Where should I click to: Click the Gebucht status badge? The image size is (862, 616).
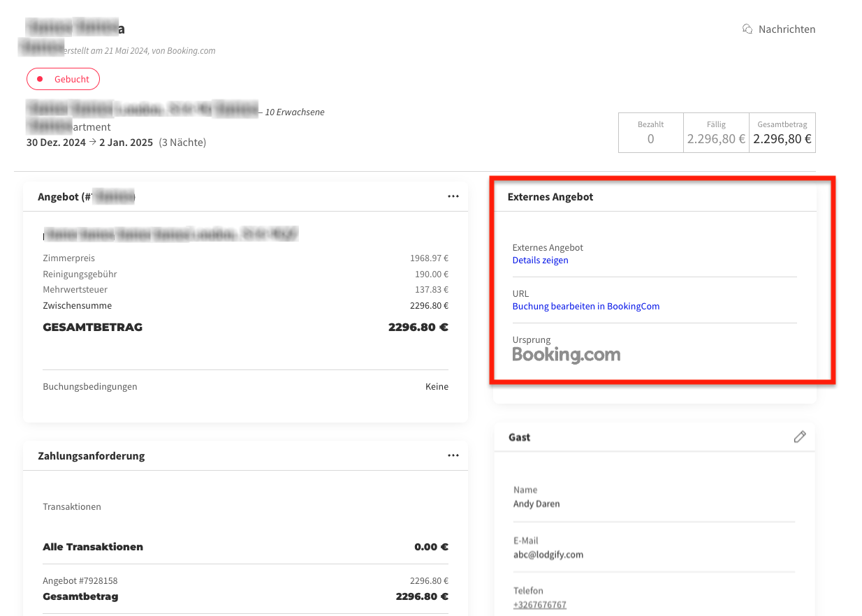(64, 80)
